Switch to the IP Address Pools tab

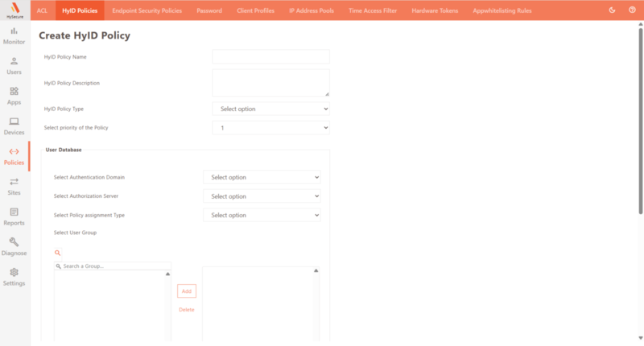312,10
